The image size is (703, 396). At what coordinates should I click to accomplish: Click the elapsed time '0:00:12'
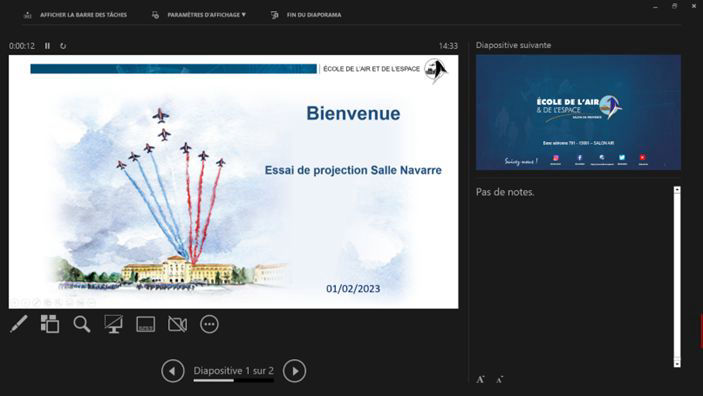coord(22,46)
